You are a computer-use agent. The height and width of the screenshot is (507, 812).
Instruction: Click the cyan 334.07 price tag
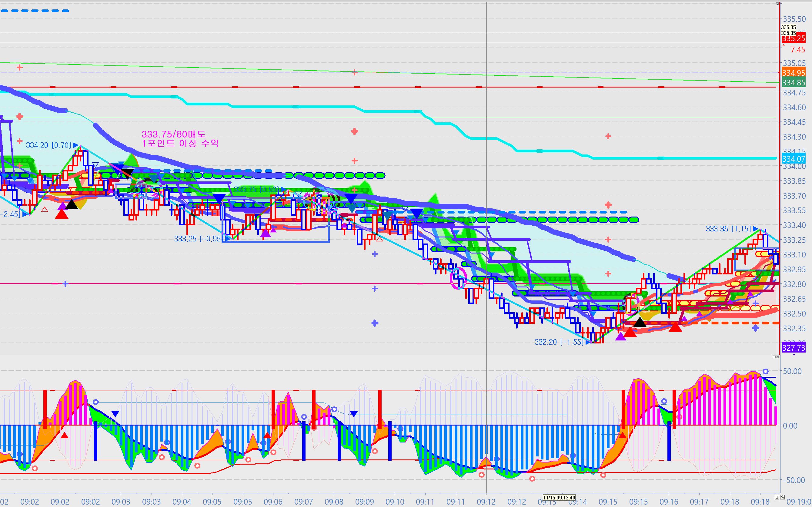[793, 159]
